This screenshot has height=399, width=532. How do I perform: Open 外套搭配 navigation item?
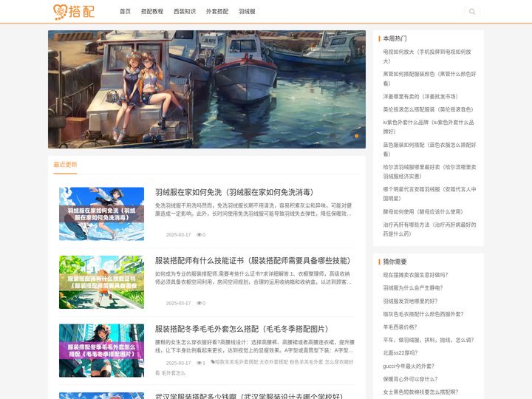217,12
